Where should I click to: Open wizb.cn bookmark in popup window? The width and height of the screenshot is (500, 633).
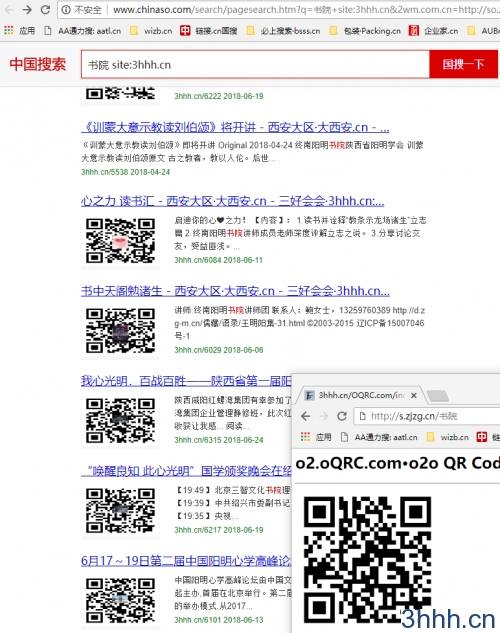point(448,437)
